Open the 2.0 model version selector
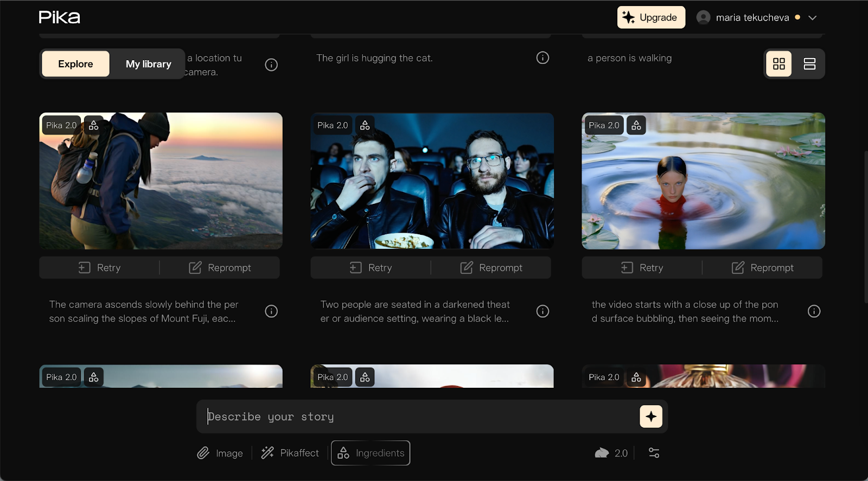868x481 pixels. point(611,453)
